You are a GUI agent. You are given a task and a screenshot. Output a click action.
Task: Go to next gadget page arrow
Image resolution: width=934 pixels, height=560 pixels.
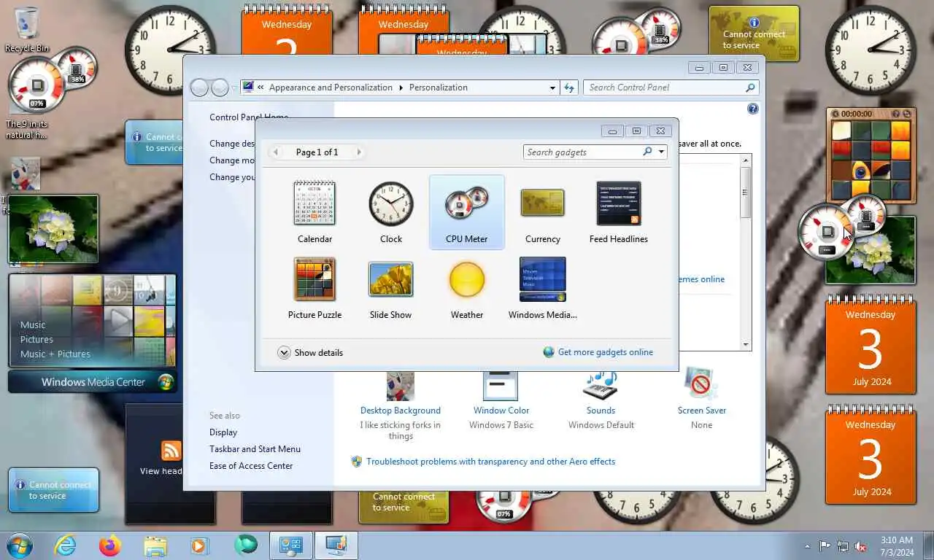(x=359, y=152)
